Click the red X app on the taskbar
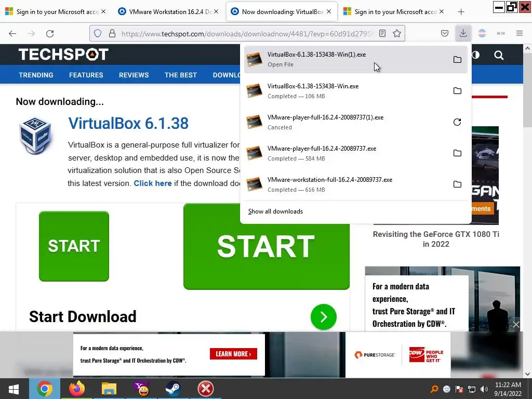The image size is (532, 399). pyautogui.click(x=206, y=389)
